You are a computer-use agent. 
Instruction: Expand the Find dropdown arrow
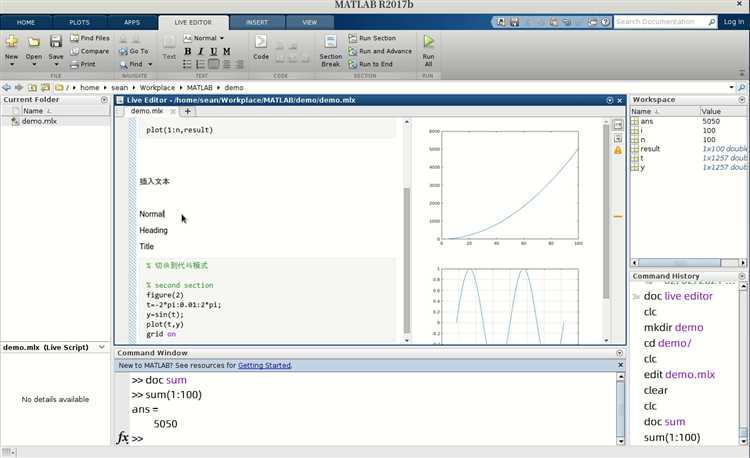click(150, 64)
